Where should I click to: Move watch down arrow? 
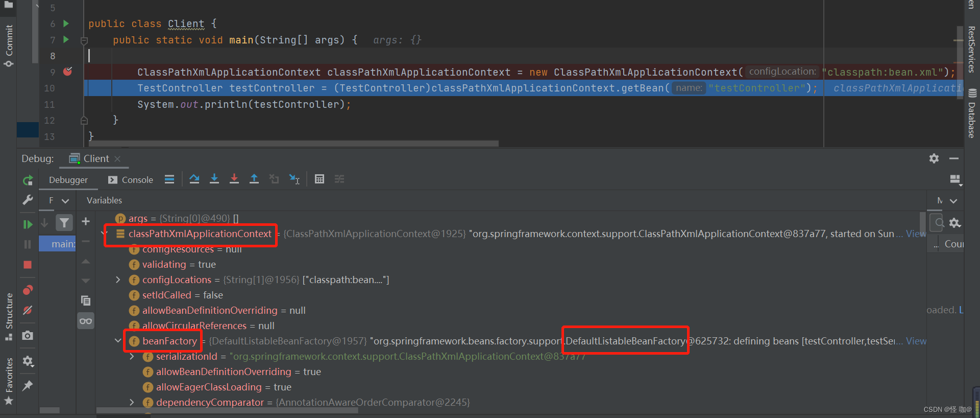click(x=86, y=281)
